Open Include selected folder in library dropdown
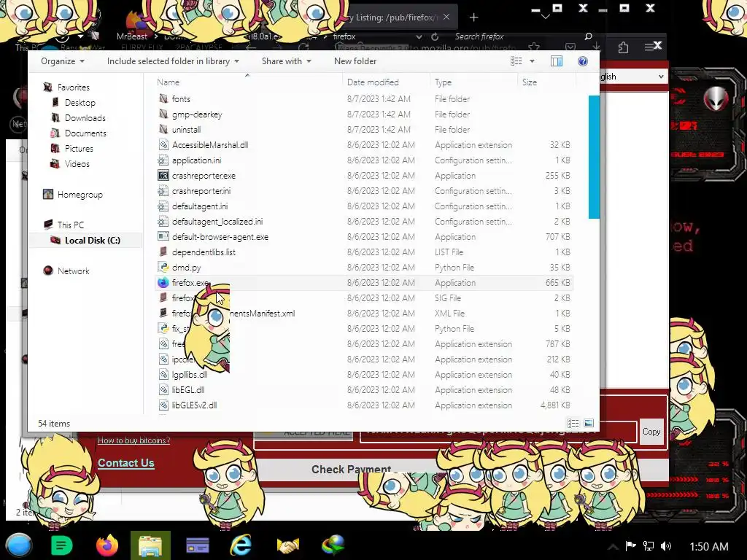The image size is (747, 560). [x=173, y=61]
